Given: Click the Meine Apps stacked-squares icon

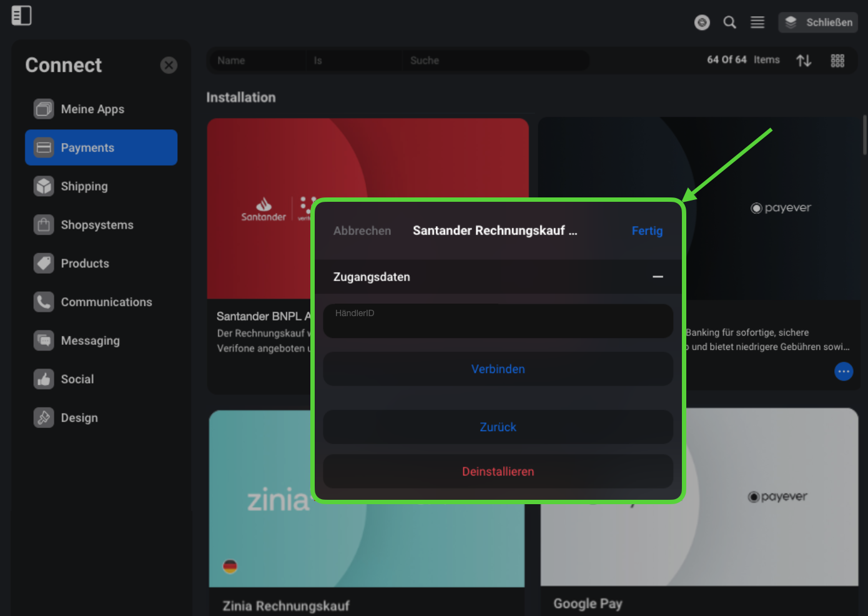Looking at the screenshot, I should (44, 109).
